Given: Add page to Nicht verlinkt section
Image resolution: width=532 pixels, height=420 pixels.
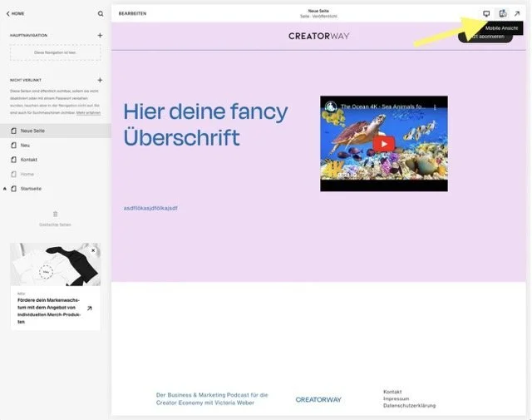Looking at the screenshot, I should [100, 80].
